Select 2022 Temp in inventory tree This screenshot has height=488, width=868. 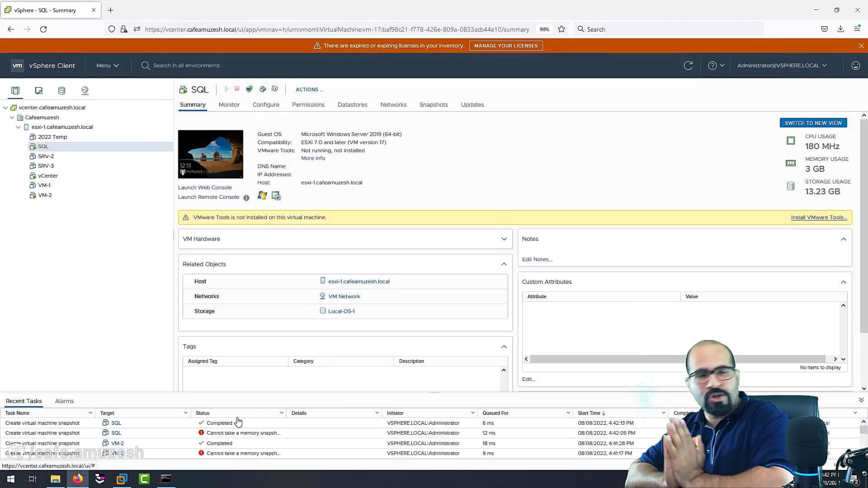[x=52, y=137]
